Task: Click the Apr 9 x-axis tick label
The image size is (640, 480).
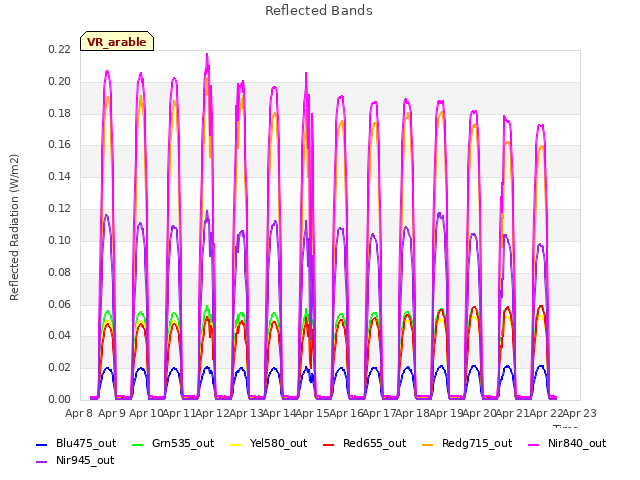Action: [x=112, y=413]
